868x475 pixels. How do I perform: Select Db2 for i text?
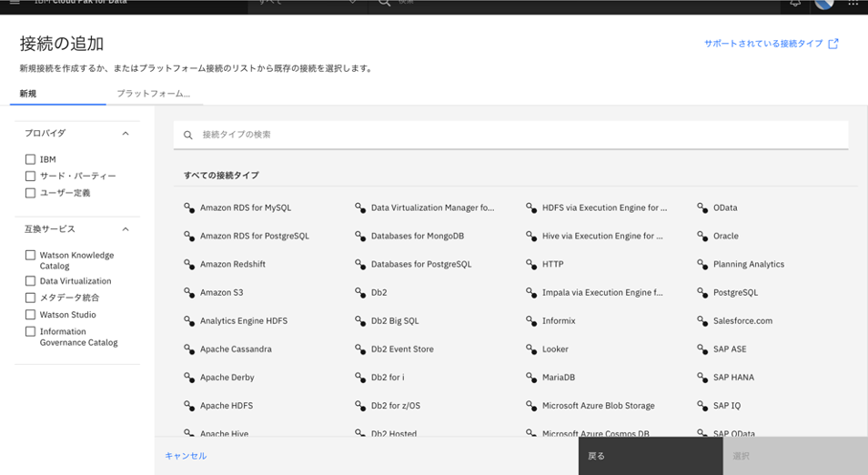388,377
